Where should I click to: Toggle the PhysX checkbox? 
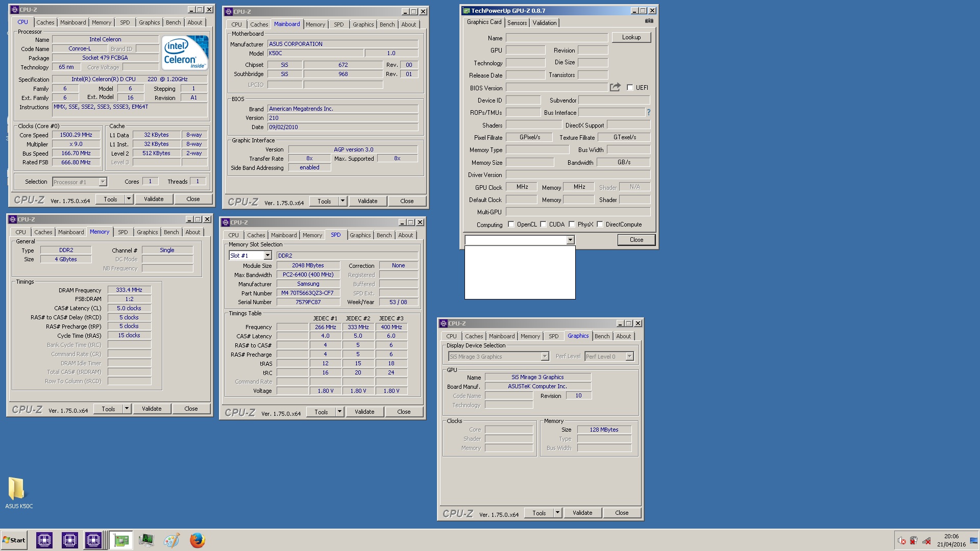click(x=572, y=224)
